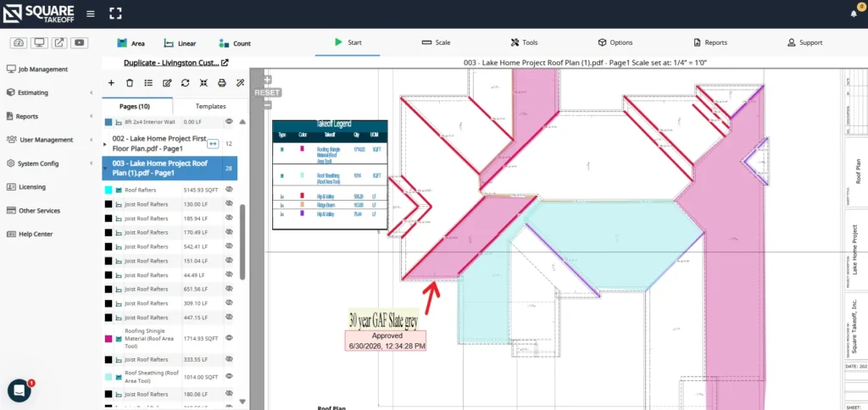Show the Joist Roof Rafters 333.55 LF takeoff
Image resolution: width=868 pixels, height=410 pixels.
click(229, 360)
